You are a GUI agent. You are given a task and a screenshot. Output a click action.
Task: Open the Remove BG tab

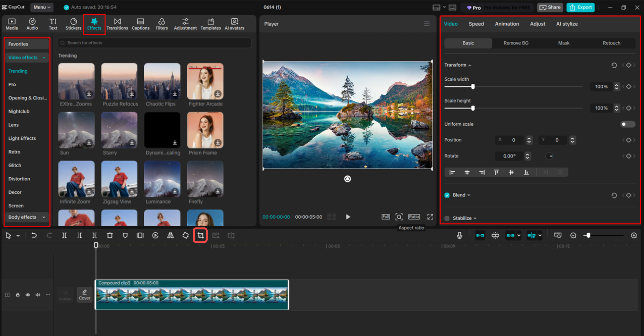(x=516, y=43)
